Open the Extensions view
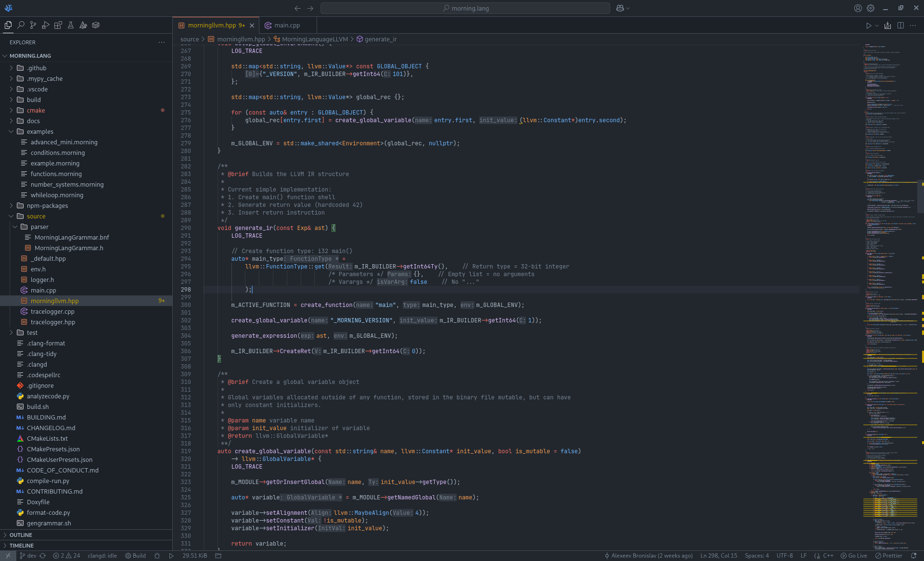Screen dimensions: 924x561 pyautogui.click(x=58, y=25)
